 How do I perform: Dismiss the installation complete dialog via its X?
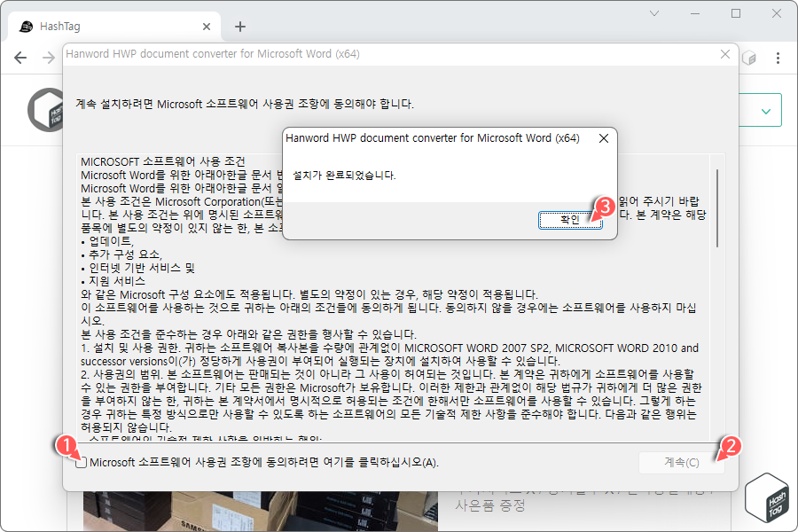point(605,138)
